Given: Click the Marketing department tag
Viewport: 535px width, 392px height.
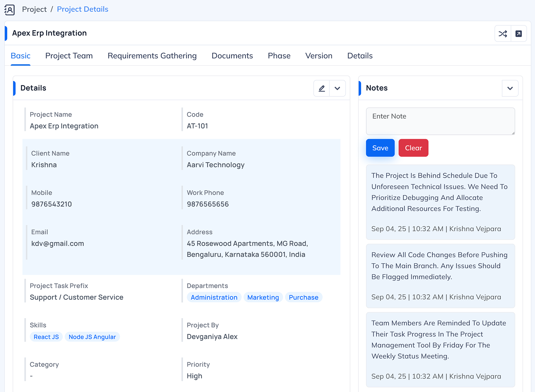Looking at the screenshot, I should click(263, 297).
